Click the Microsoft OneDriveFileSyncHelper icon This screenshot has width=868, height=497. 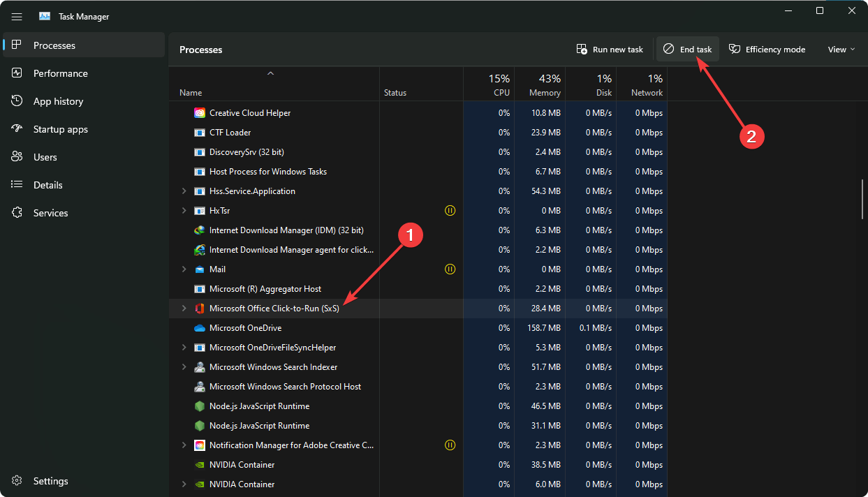[x=199, y=348]
